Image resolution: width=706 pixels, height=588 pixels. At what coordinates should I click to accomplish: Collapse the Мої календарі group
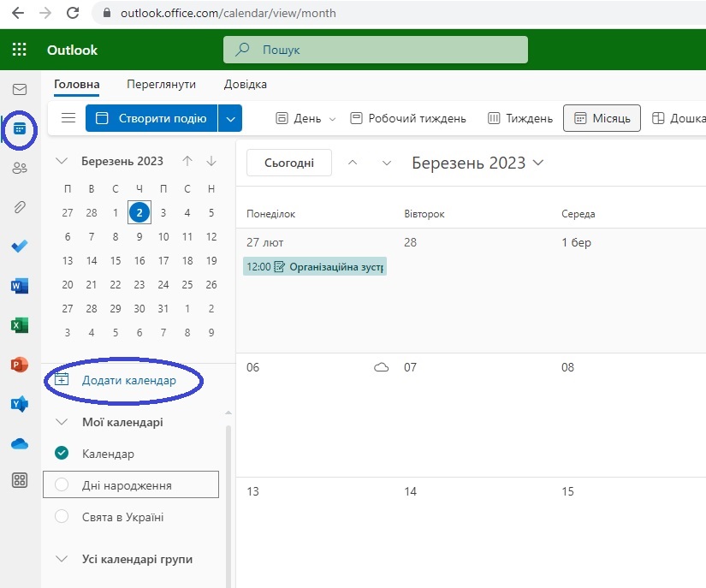(62, 422)
